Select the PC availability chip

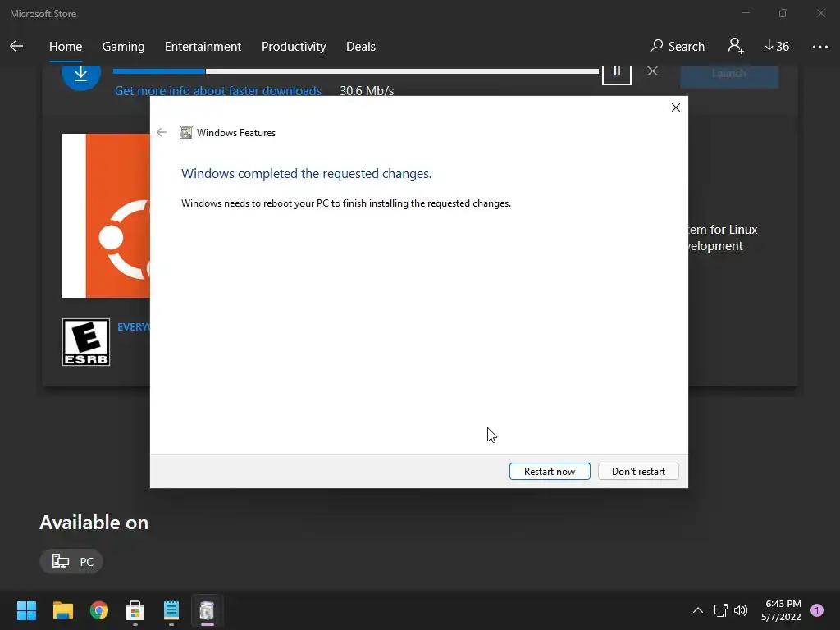(71, 561)
